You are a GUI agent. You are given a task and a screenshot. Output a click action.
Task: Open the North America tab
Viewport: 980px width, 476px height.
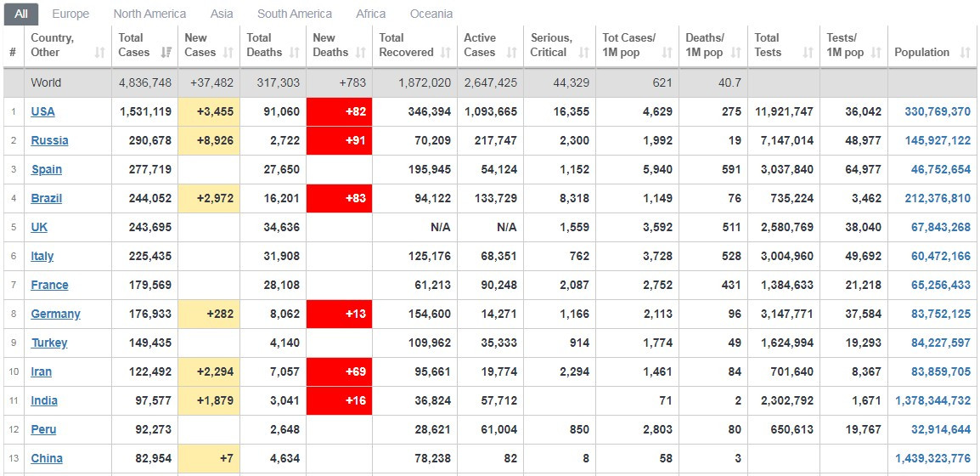(x=150, y=14)
